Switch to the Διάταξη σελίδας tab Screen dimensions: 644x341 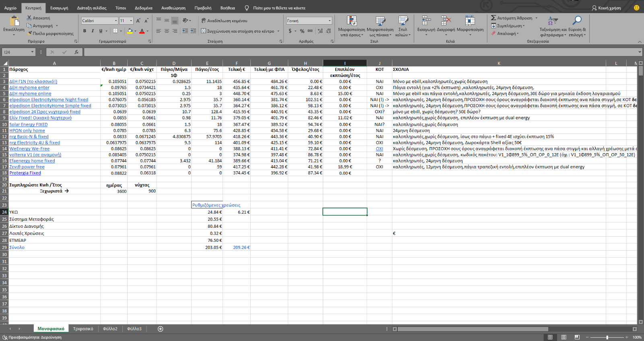pos(92,8)
